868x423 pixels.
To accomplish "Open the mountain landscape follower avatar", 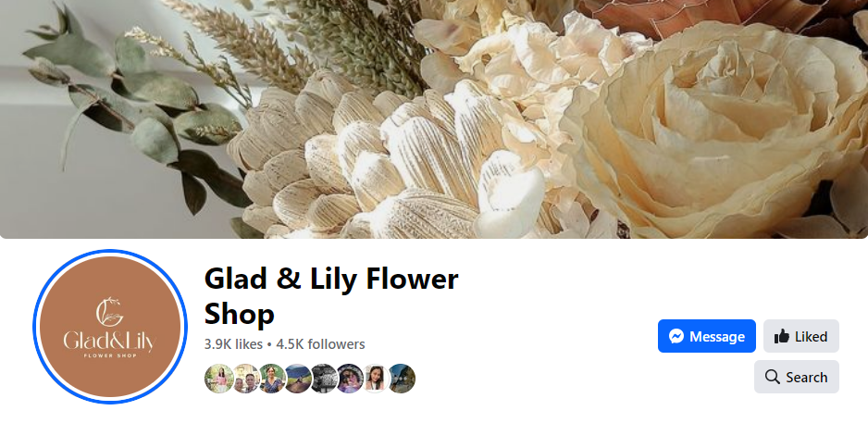I will click(x=298, y=379).
